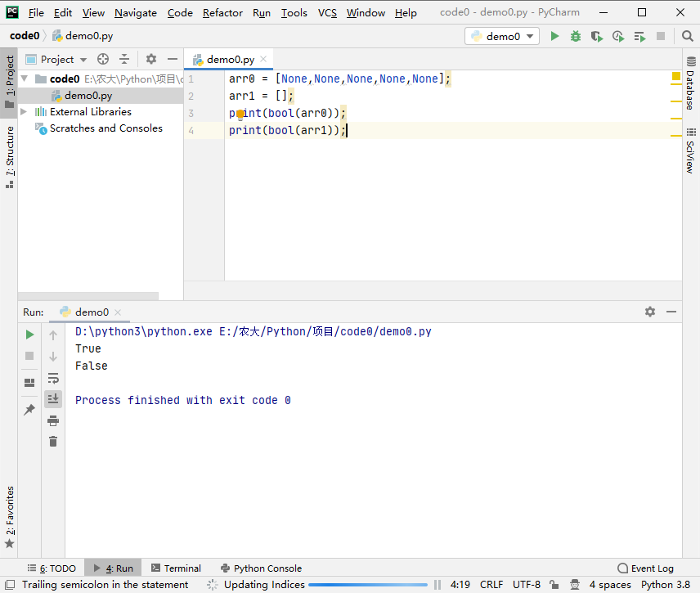Collapse the code0 project folder

pos(25,79)
